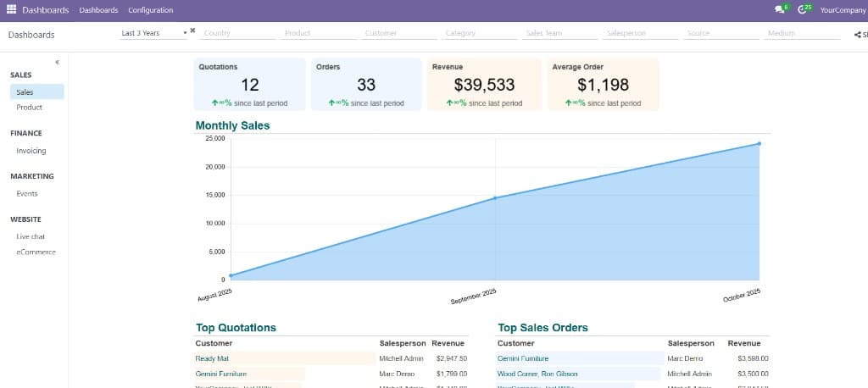Clear the Last 3 Years filter
This screenshot has width=868, height=388.
tap(192, 31)
